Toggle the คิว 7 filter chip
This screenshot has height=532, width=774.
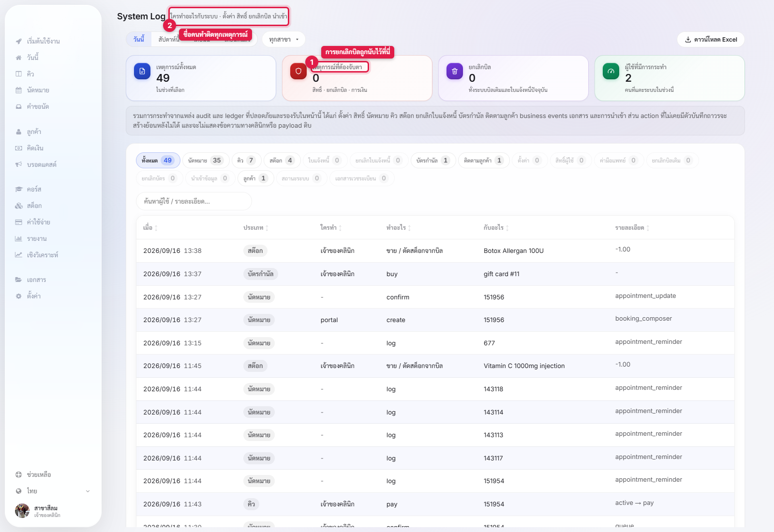(247, 161)
